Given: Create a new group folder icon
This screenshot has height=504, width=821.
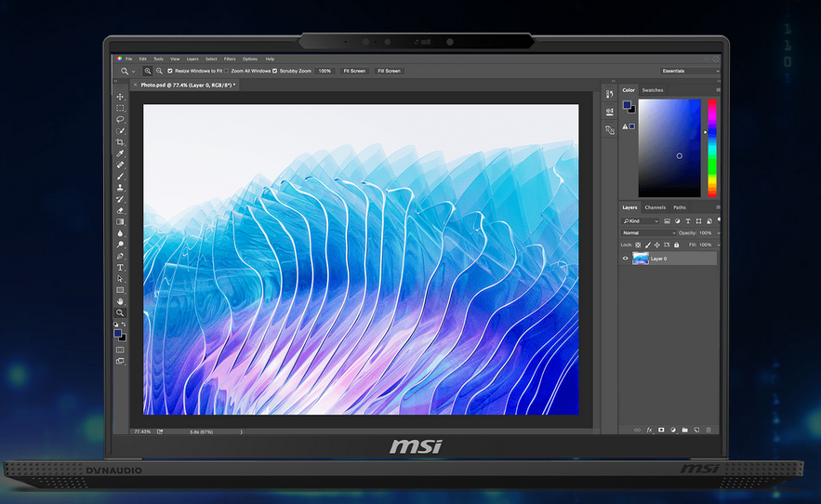Looking at the screenshot, I should pyautogui.click(x=685, y=431).
